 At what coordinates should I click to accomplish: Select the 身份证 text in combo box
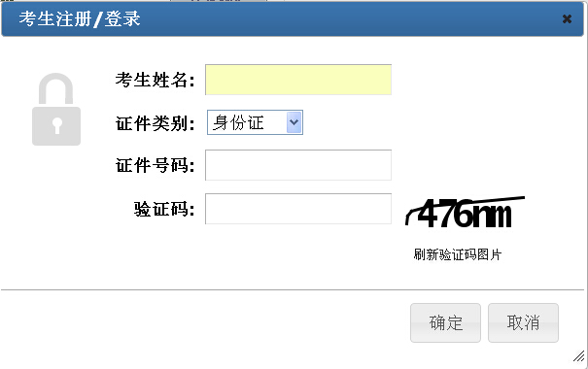click(238, 122)
